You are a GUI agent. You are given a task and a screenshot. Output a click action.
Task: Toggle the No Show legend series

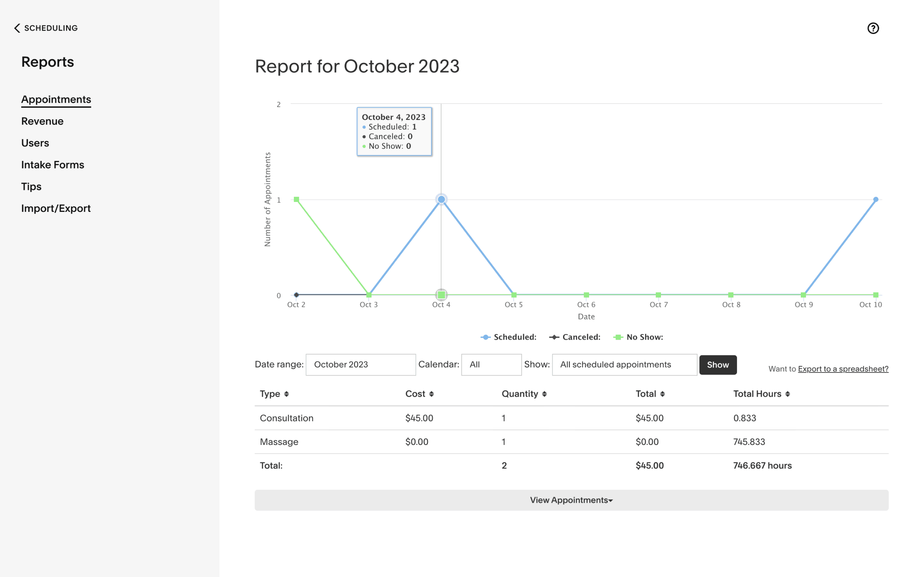pyautogui.click(x=638, y=337)
